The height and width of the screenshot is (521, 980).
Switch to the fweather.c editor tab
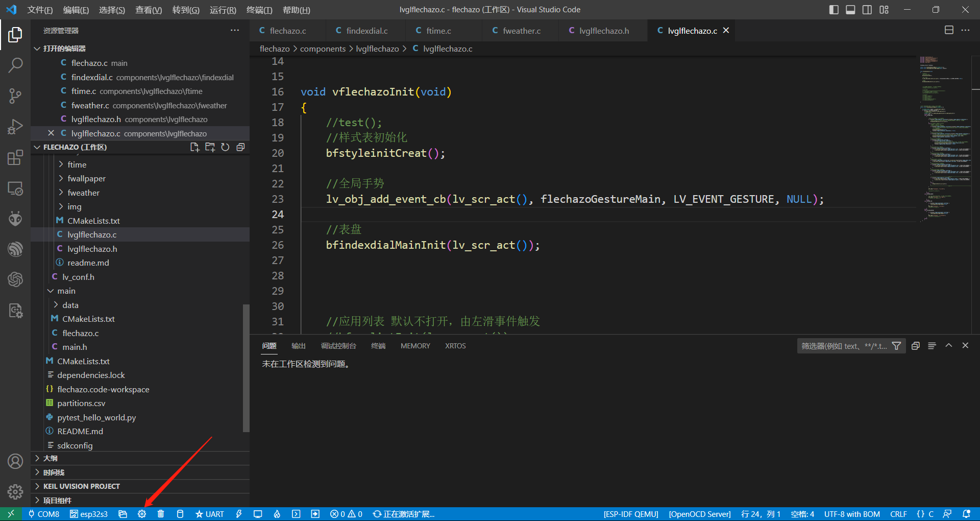(521, 31)
